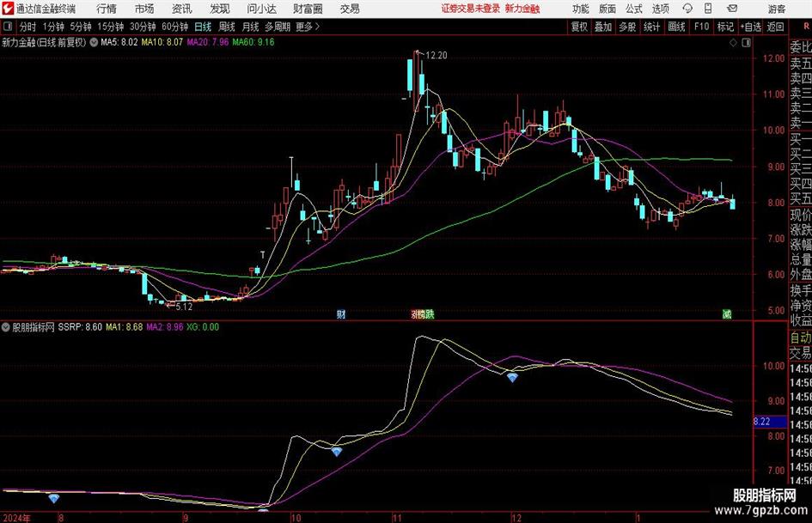Click the 涨 event marker on chart

(x=415, y=314)
